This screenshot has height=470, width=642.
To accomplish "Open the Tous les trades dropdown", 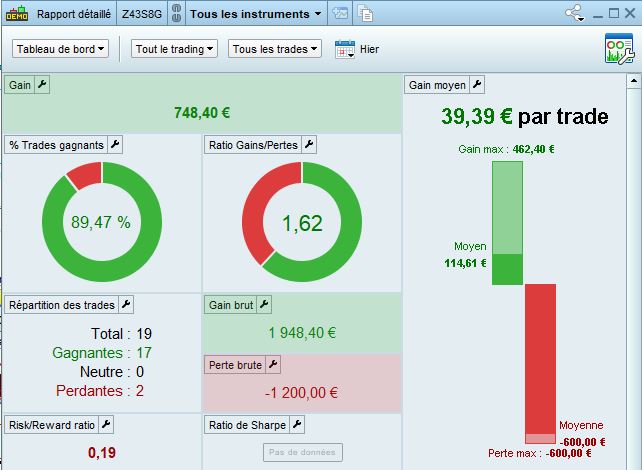I will click(x=275, y=49).
